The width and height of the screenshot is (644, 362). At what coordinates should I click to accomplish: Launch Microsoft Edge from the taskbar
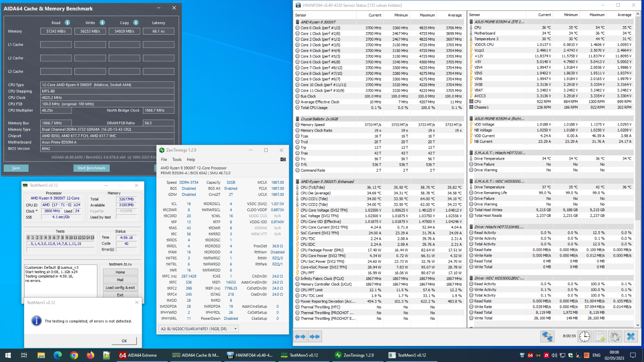[58, 355]
